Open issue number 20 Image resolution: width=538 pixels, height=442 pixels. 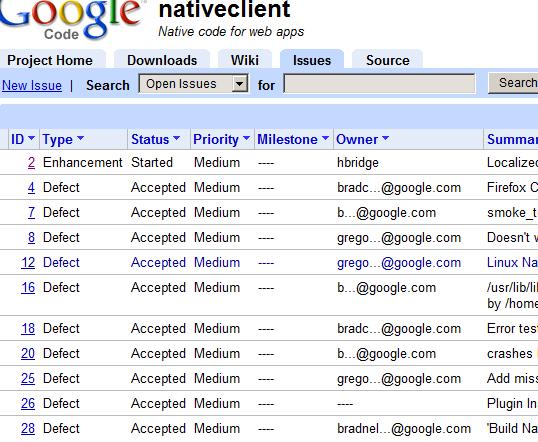(x=28, y=354)
